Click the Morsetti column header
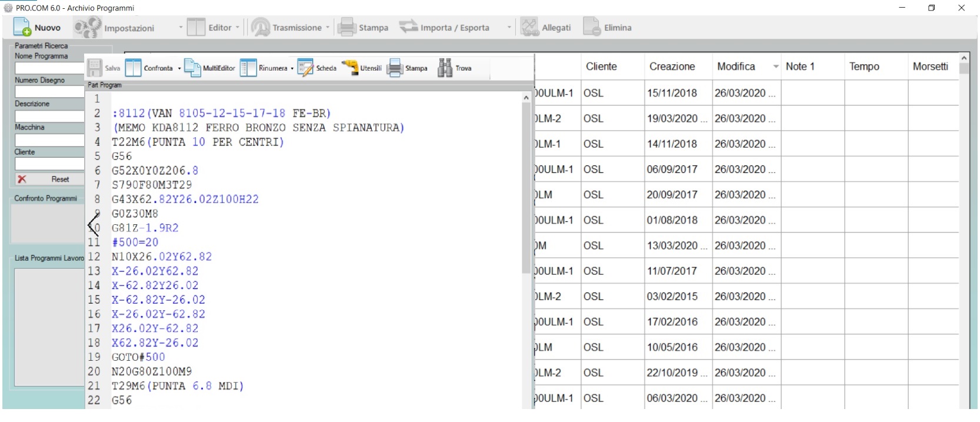 tap(931, 67)
